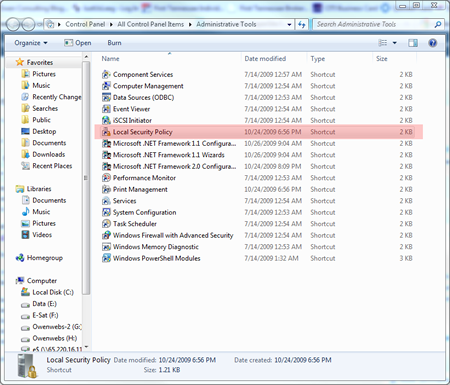Open Desktop in Favorites
Image resolution: width=450 pixels, height=385 pixels.
(39, 131)
